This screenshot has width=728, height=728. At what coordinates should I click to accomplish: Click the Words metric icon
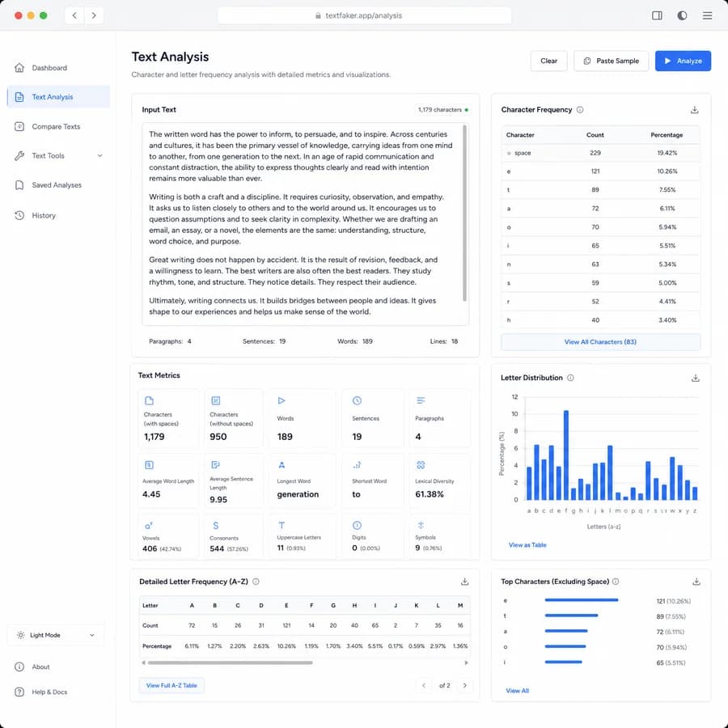click(x=281, y=400)
